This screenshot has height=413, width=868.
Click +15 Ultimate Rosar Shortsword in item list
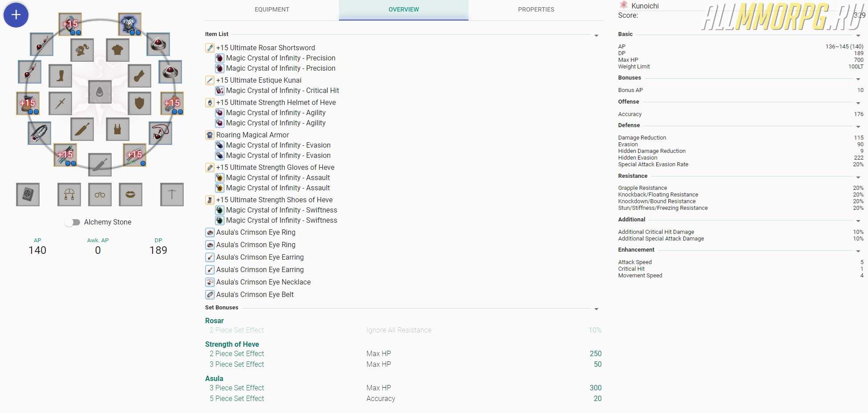(266, 48)
